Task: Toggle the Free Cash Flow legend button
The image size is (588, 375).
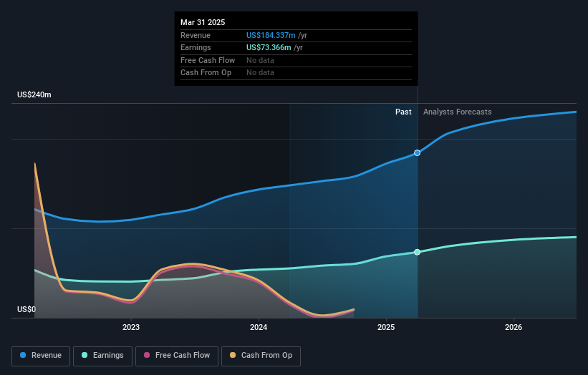Action: point(177,356)
